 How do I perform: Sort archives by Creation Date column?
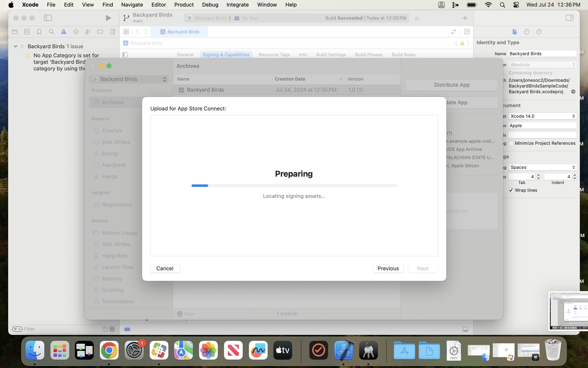(x=308, y=79)
